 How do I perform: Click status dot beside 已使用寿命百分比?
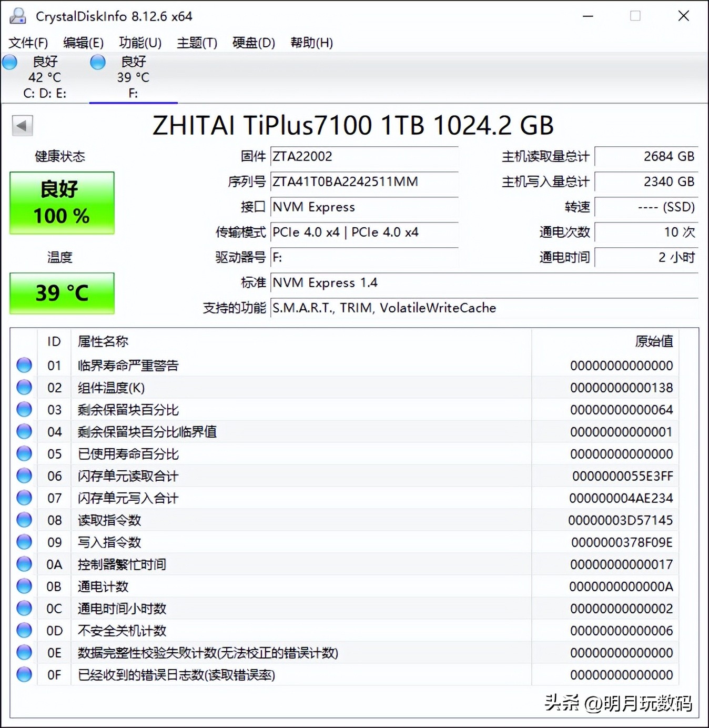(x=24, y=453)
